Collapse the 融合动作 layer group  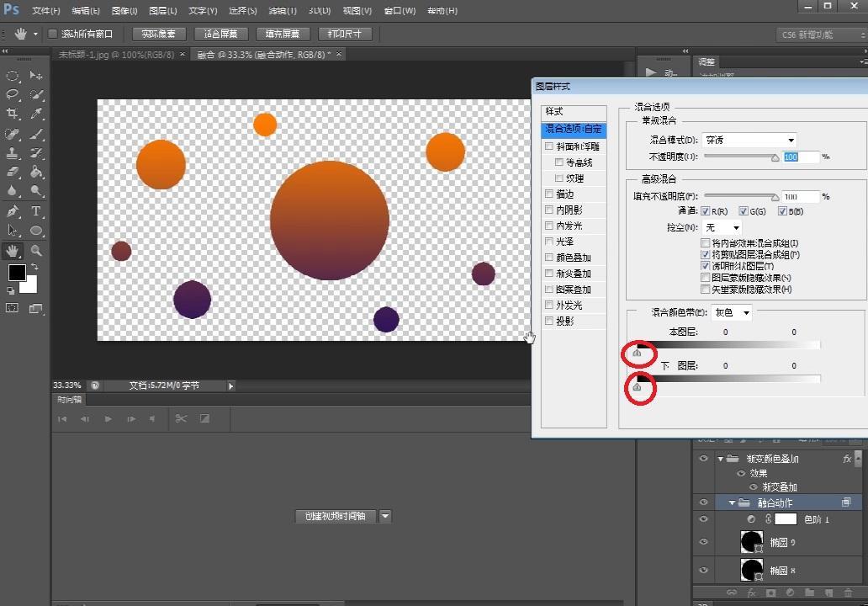[732, 502]
